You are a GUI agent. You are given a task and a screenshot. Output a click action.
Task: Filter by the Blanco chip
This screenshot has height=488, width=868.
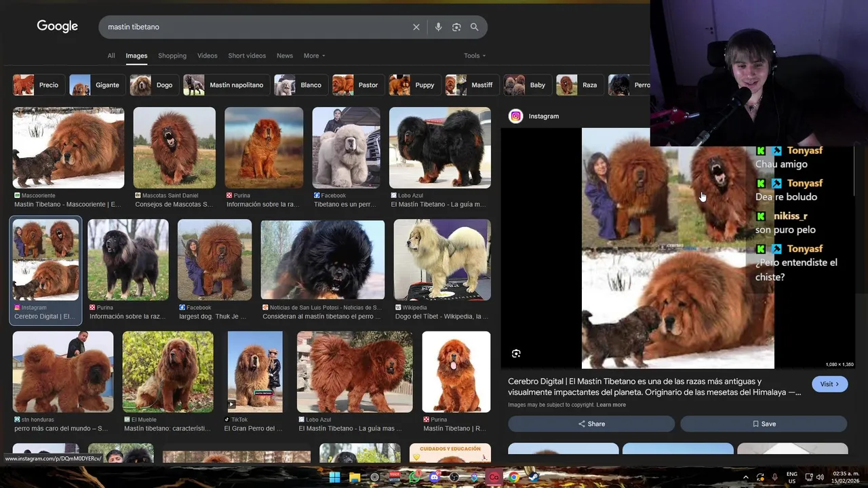pyautogui.click(x=300, y=85)
